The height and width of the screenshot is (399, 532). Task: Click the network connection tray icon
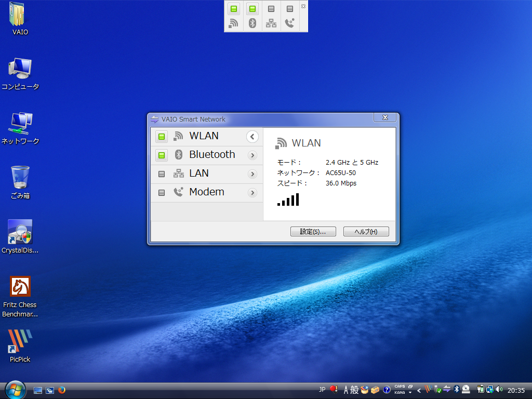[x=490, y=389]
